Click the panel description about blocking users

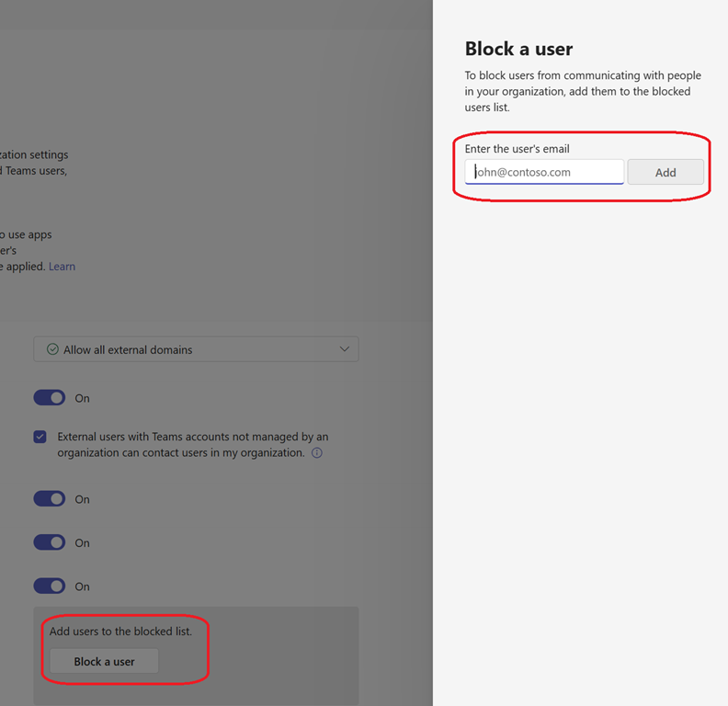[x=583, y=91]
